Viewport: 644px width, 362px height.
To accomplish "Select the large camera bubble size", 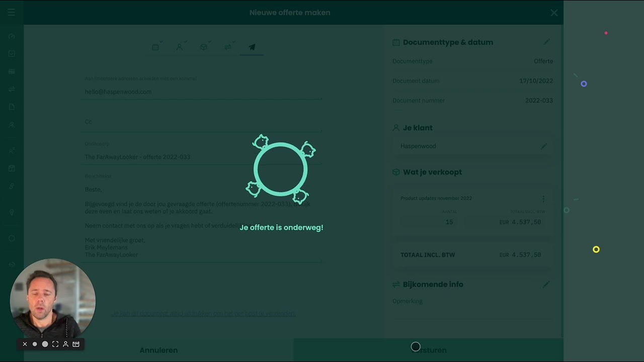I will coord(45,344).
